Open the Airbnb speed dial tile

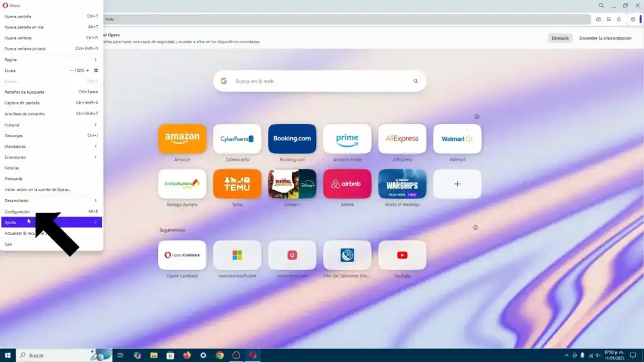click(347, 184)
